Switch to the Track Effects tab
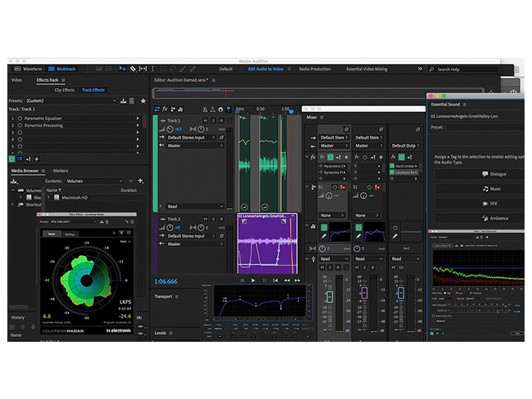The image size is (532, 399). [x=93, y=90]
